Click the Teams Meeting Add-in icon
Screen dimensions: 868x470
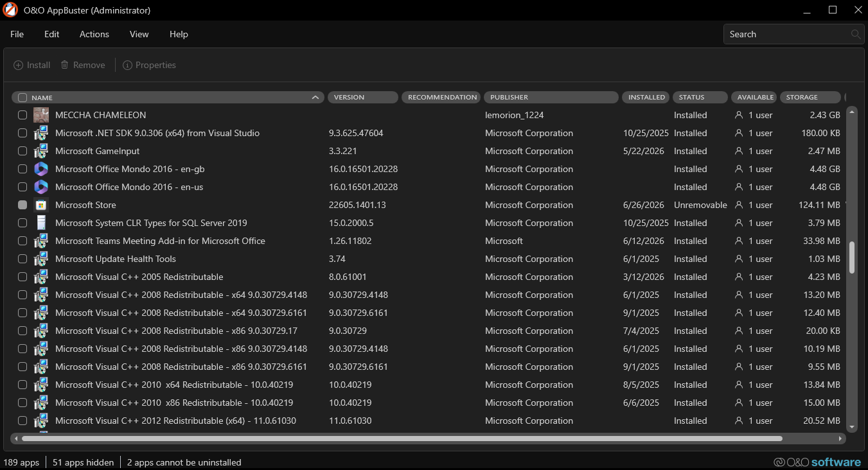tap(41, 241)
